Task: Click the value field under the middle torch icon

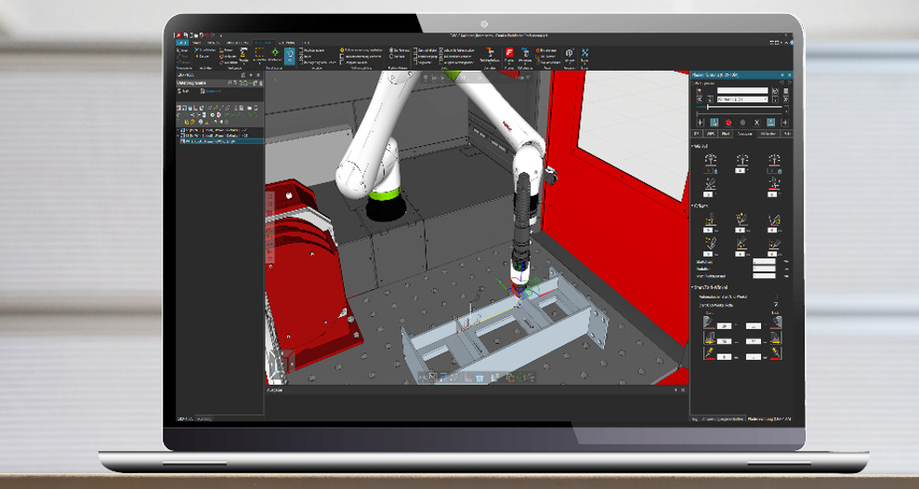Action: point(740,171)
